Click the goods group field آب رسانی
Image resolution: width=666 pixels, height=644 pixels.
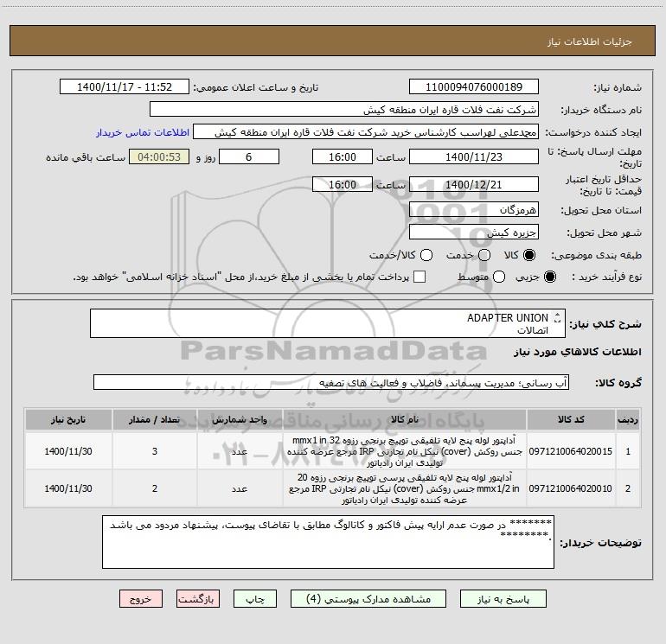click(x=331, y=382)
